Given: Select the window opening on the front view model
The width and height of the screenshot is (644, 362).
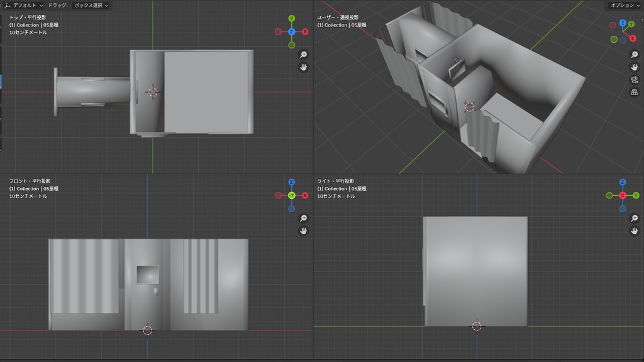Looking at the screenshot, I should point(148,274).
